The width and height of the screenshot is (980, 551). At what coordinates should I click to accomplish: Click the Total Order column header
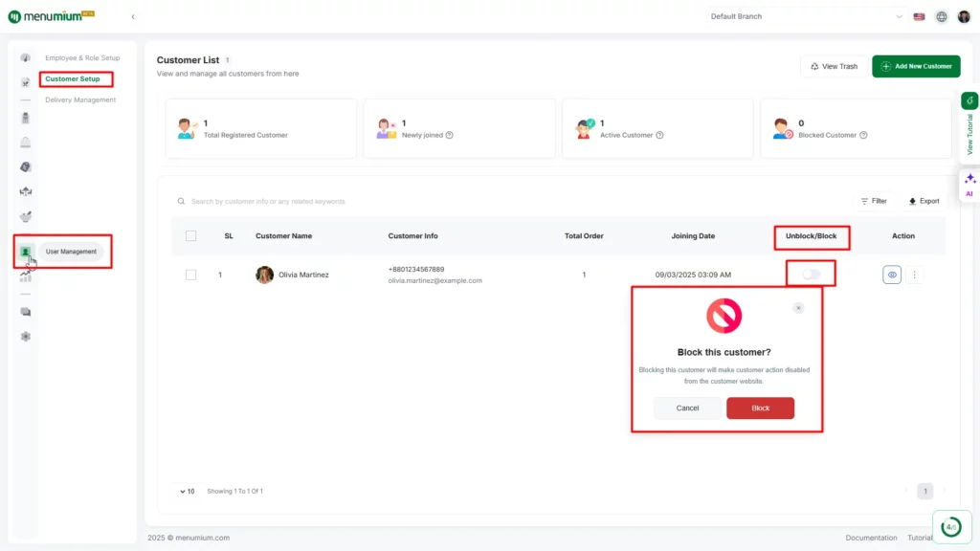pyautogui.click(x=584, y=236)
